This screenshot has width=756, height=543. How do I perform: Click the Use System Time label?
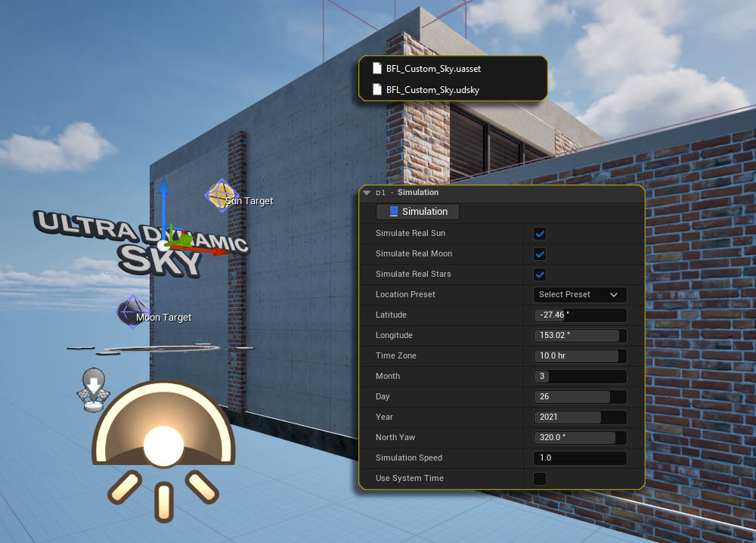(409, 478)
